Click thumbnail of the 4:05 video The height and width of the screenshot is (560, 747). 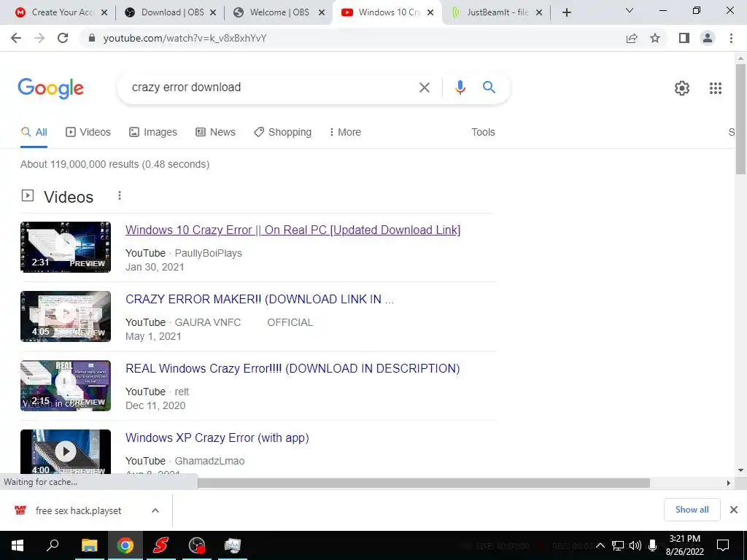click(x=65, y=316)
